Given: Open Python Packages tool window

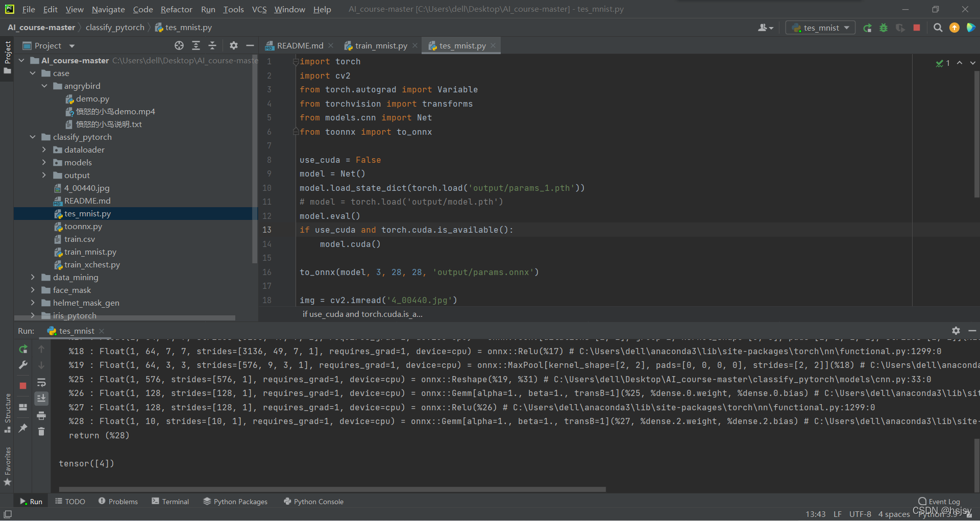Looking at the screenshot, I should (x=235, y=502).
